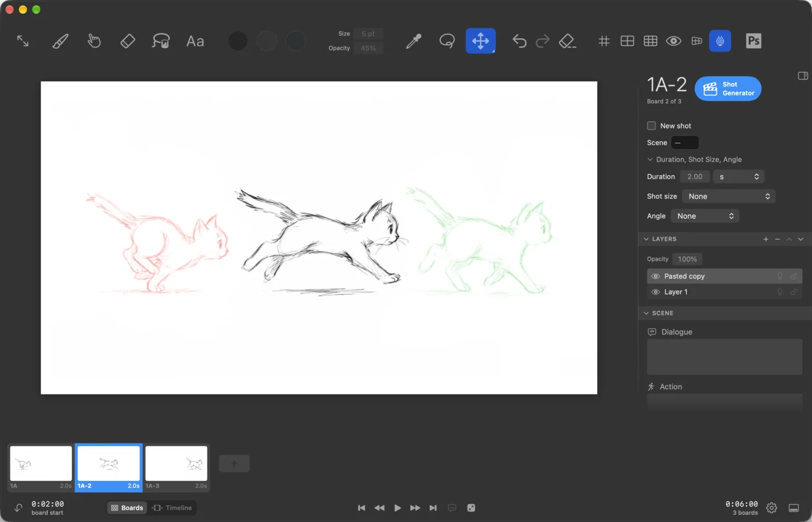Toggle onion skin water-drop button
The width and height of the screenshot is (812, 522).
click(x=720, y=41)
